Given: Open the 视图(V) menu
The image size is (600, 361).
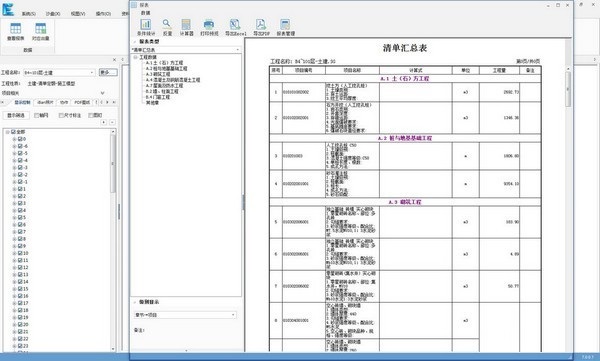Looking at the screenshot, I should pyautogui.click(x=78, y=13).
